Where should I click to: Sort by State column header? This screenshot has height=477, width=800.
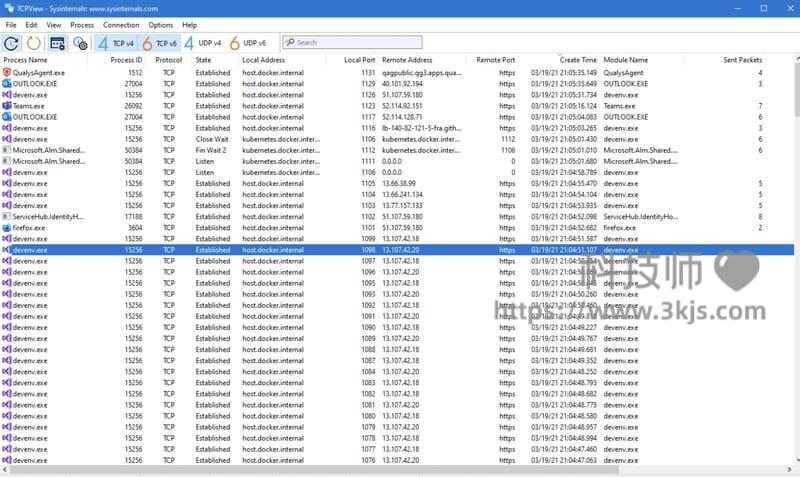pyautogui.click(x=203, y=60)
